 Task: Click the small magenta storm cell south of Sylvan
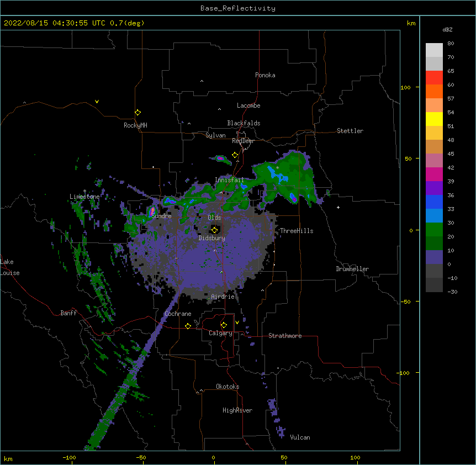pyautogui.click(x=220, y=158)
